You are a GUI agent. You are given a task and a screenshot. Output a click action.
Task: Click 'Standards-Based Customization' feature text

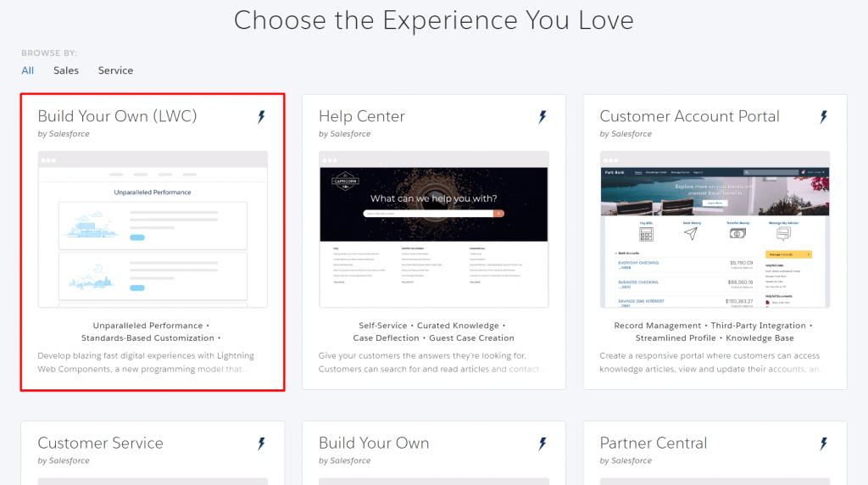[x=147, y=337]
